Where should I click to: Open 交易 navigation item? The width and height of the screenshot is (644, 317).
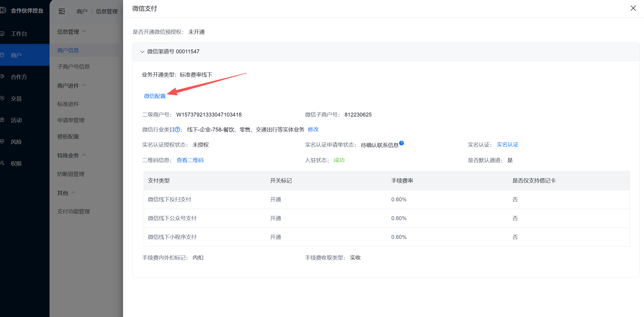coord(16,98)
